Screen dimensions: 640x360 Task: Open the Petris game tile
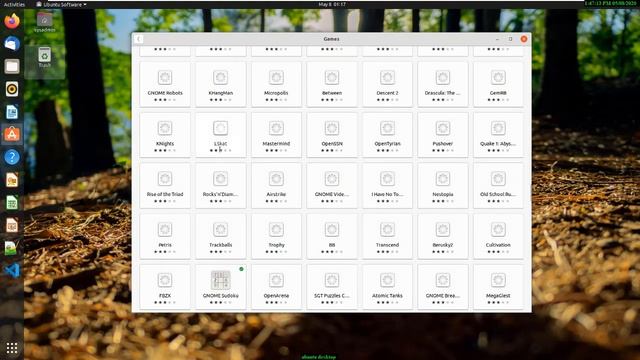pyautogui.click(x=165, y=236)
